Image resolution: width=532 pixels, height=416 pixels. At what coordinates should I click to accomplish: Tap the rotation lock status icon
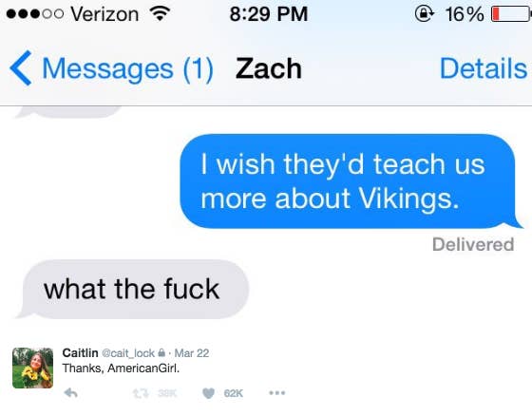tap(424, 14)
